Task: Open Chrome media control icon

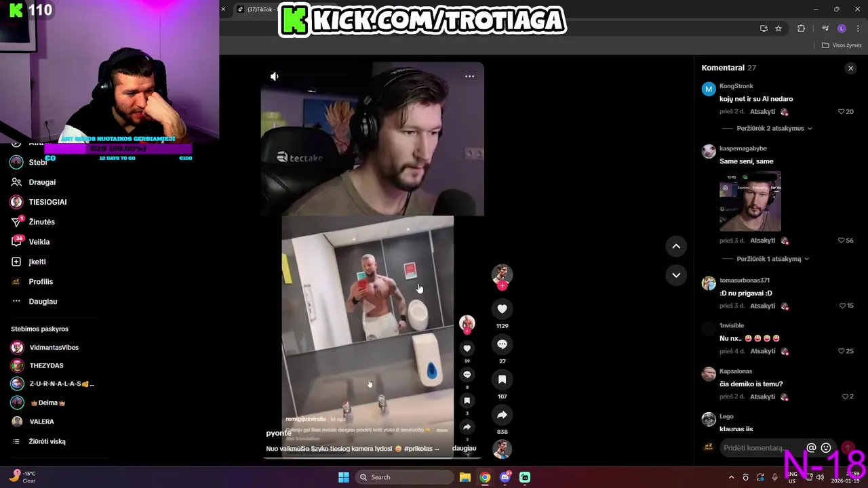Action: click(x=825, y=28)
